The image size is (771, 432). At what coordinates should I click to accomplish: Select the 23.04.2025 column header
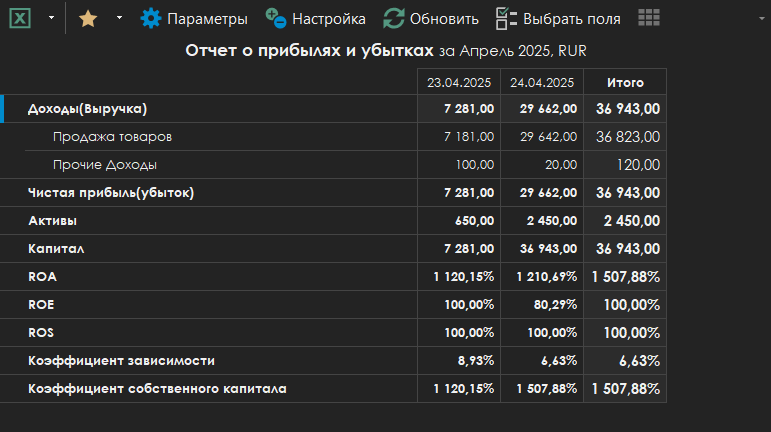tap(458, 83)
